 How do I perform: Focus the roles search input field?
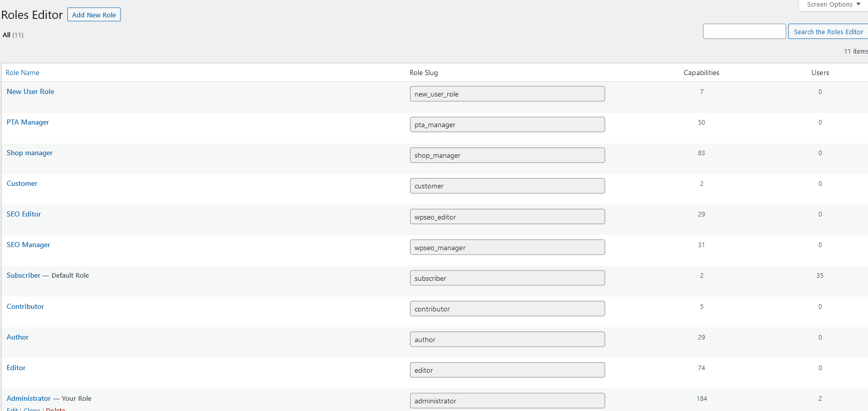click(x=744, y=31)
